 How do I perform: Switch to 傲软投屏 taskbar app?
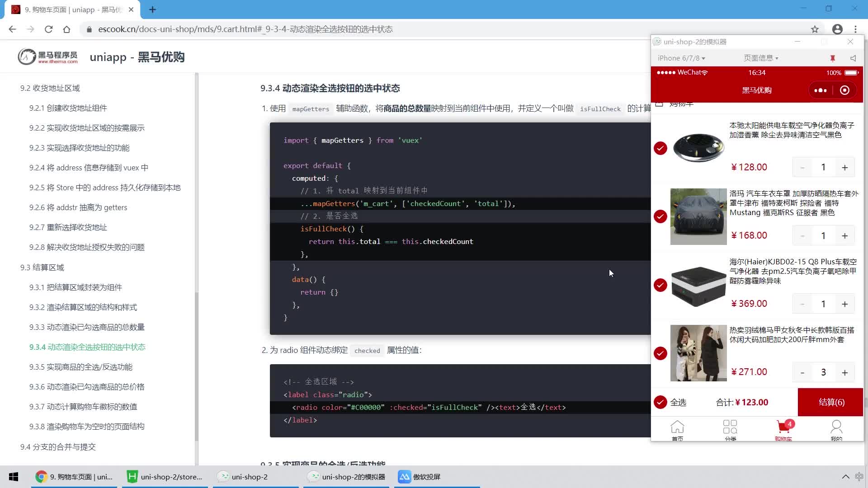point(437,477)
